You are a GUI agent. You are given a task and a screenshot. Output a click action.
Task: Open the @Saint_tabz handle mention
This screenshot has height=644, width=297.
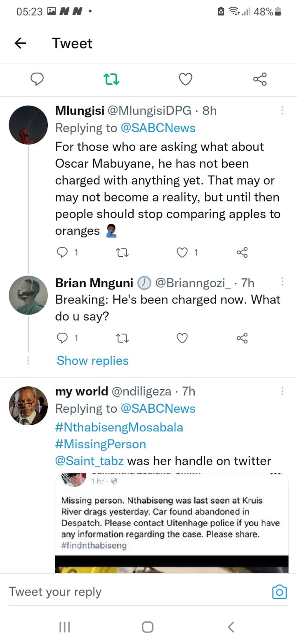click(89, 461)
